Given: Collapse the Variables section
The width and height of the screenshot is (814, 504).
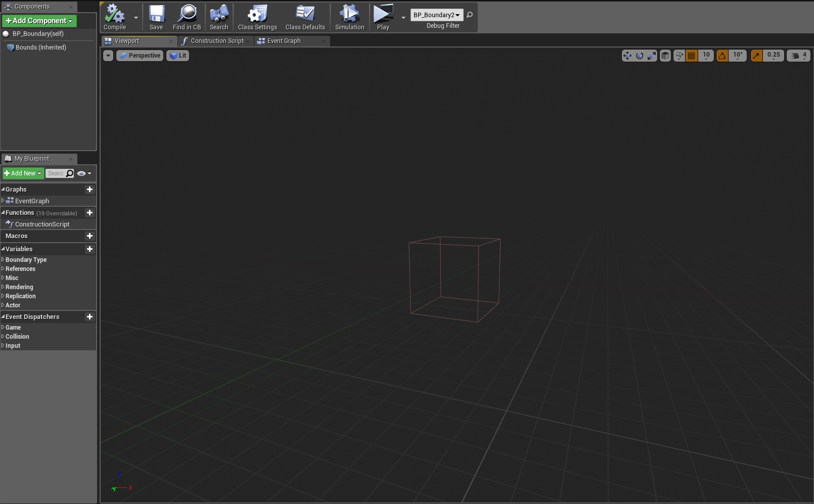Looking at the screenshot, I should 3,249.
